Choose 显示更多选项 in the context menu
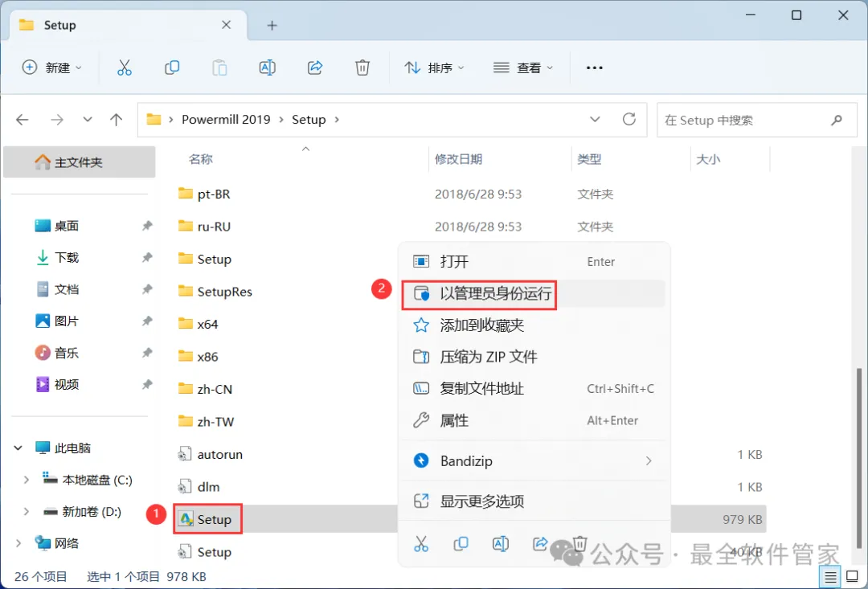868x589 pixels. 533,501
